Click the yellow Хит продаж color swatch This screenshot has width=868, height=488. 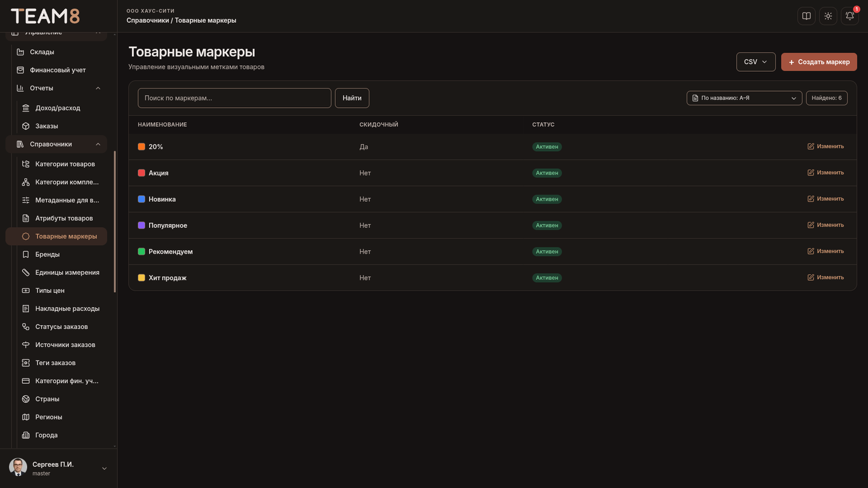click(x=142, y=278)
